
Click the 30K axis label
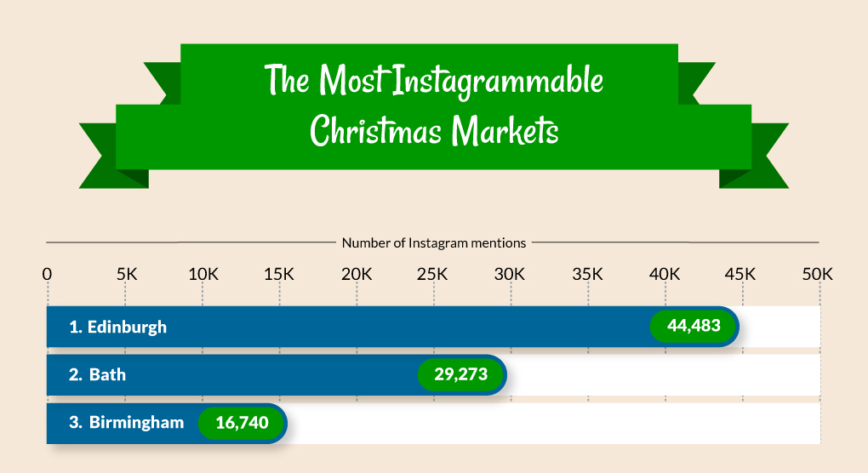509,275
